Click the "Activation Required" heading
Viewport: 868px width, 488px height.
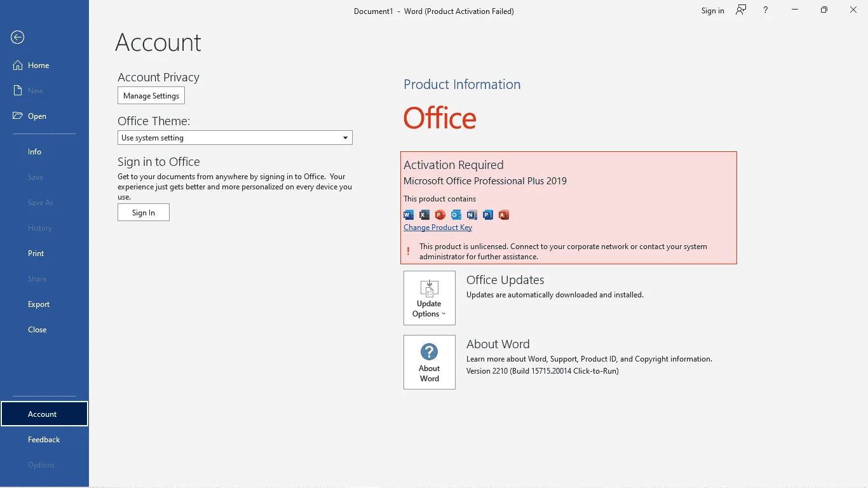(454, 165)
